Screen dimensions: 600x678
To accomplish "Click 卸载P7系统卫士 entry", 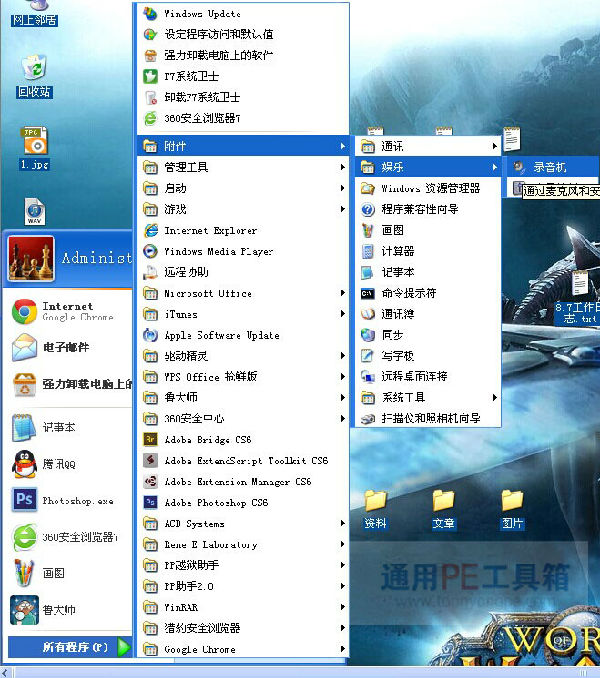I will tap(243, 97).
